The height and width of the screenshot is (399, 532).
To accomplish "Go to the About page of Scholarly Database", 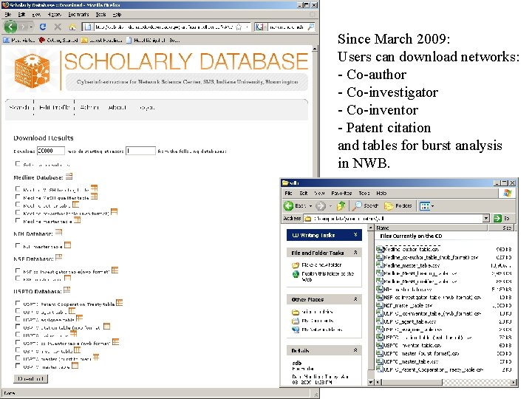I will point(117,107).
